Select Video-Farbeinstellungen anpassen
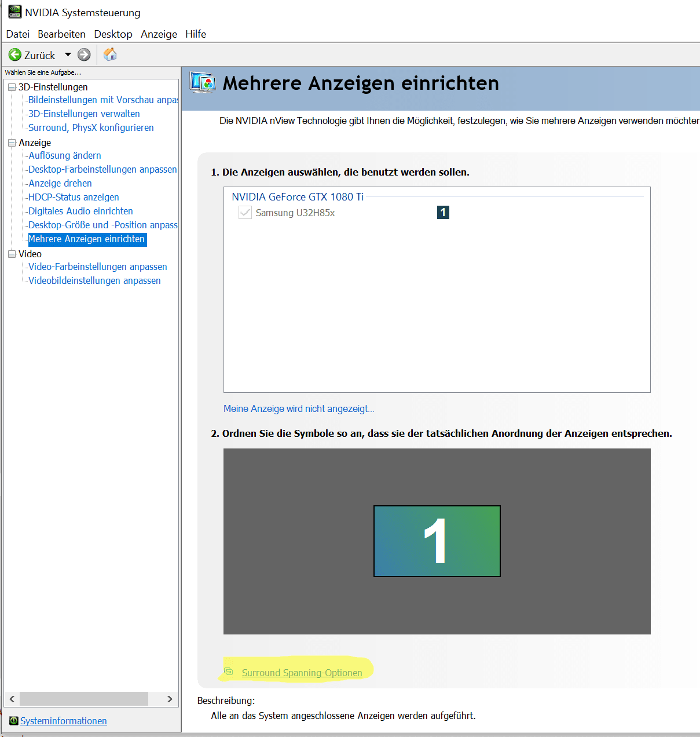The image size is (700, 737). [x=98, y=267]
